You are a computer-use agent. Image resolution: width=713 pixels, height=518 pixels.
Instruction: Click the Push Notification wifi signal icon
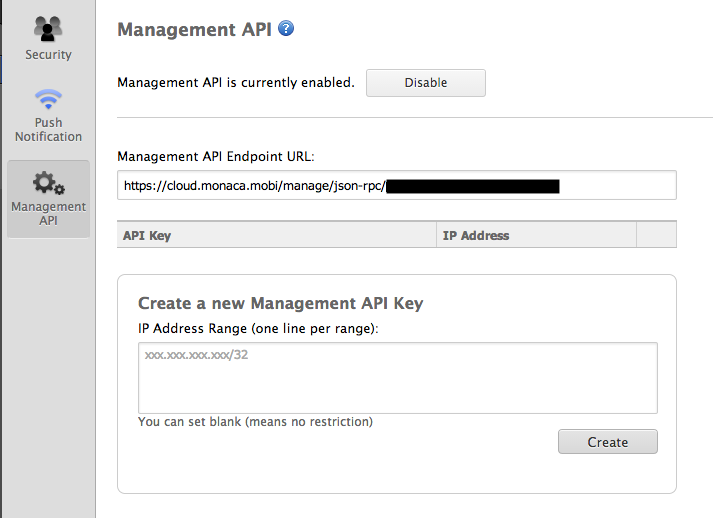coord(48,101)
